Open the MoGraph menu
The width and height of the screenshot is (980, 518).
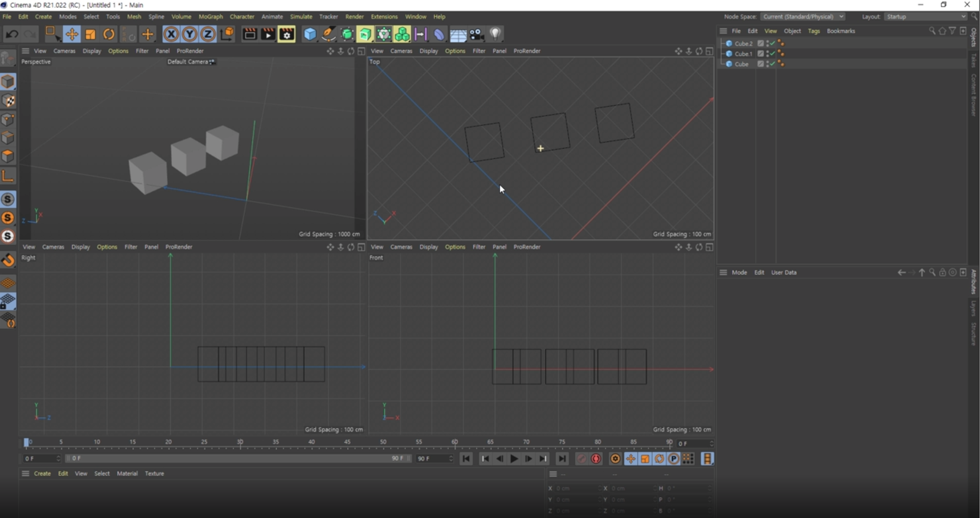(210, 16)
